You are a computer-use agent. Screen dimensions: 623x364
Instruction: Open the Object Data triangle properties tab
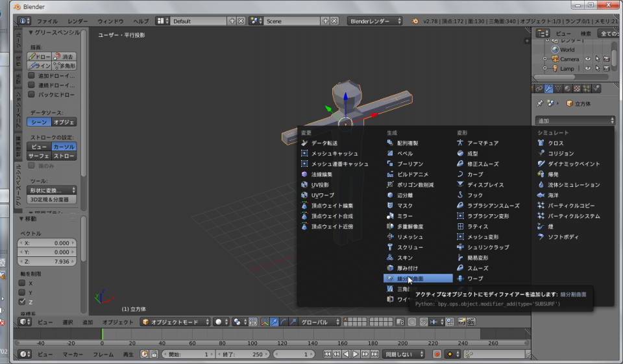[x=558, y=89]
